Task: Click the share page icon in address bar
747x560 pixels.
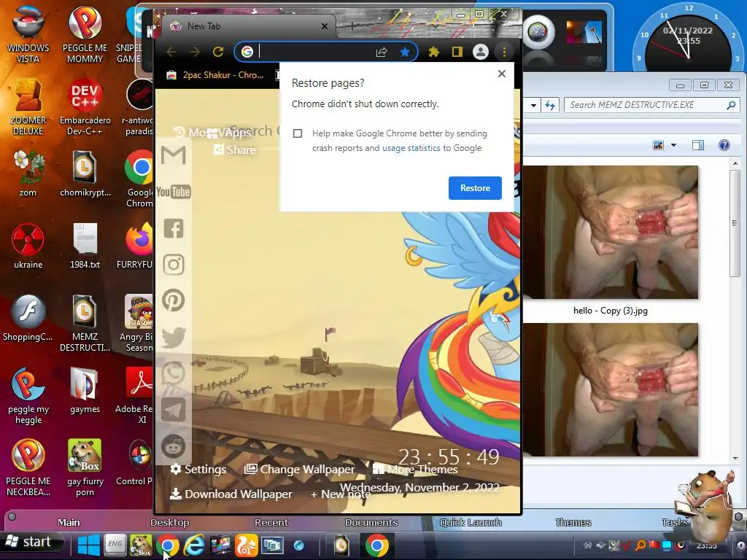Action: 382,52
